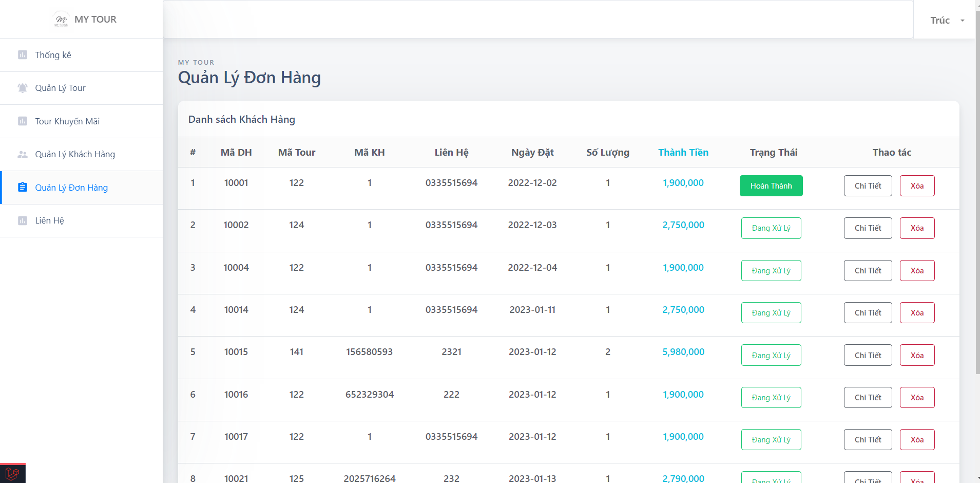The image size is (980, 483).
Task: Click order date 2022-12-02
Action: click(532, 183)
